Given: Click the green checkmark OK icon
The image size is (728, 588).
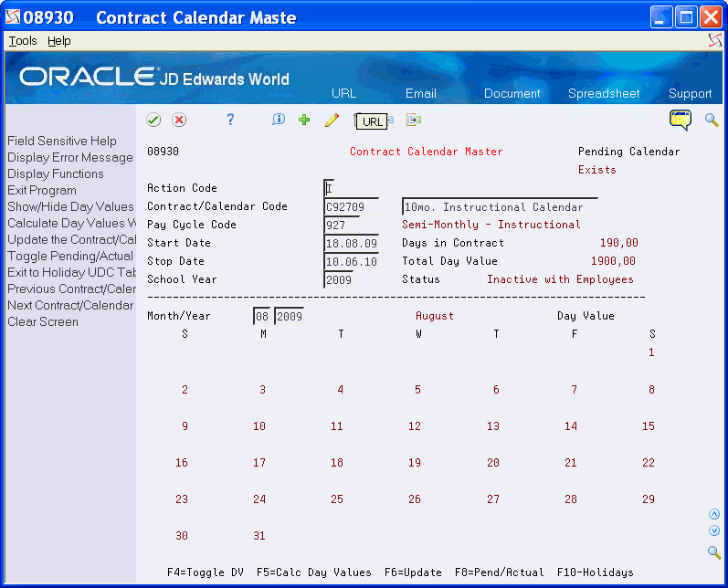Looking at the screenshot, I should (x=153, y=121).
